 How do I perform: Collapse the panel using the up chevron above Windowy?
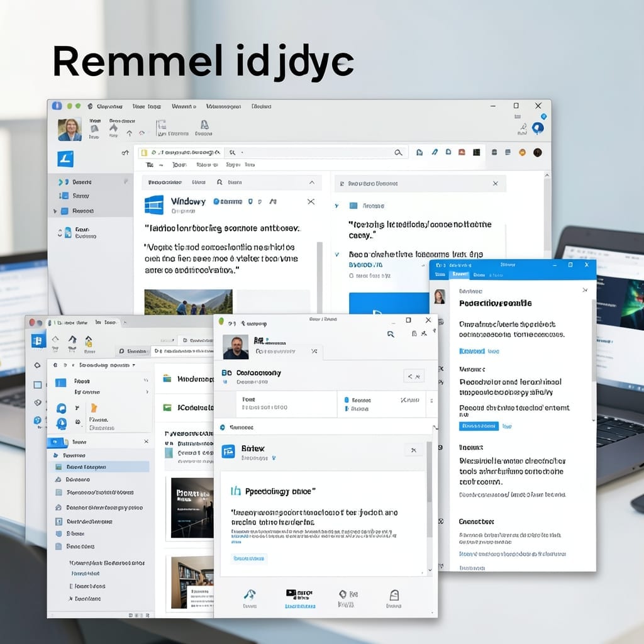pyautogui.click(x=312, y=182)
